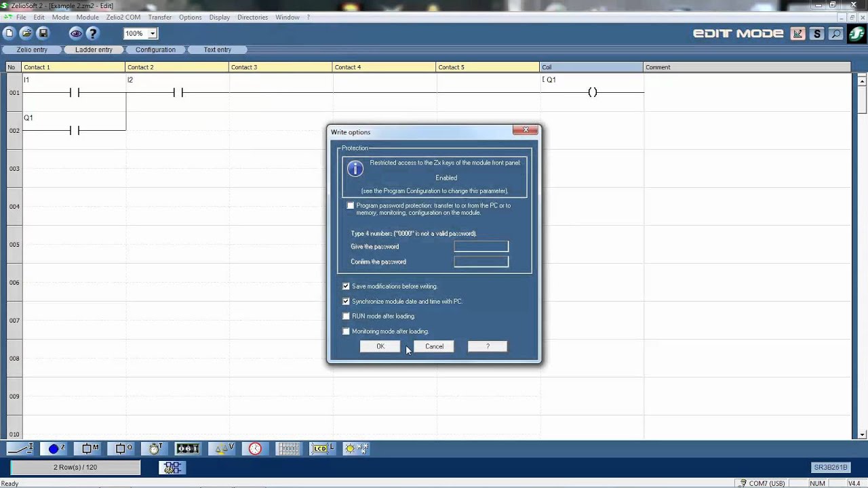Open the Zelio2 COM menu
Image resolution: width=868 pixels, height=488 pixels.
point(123,17)
